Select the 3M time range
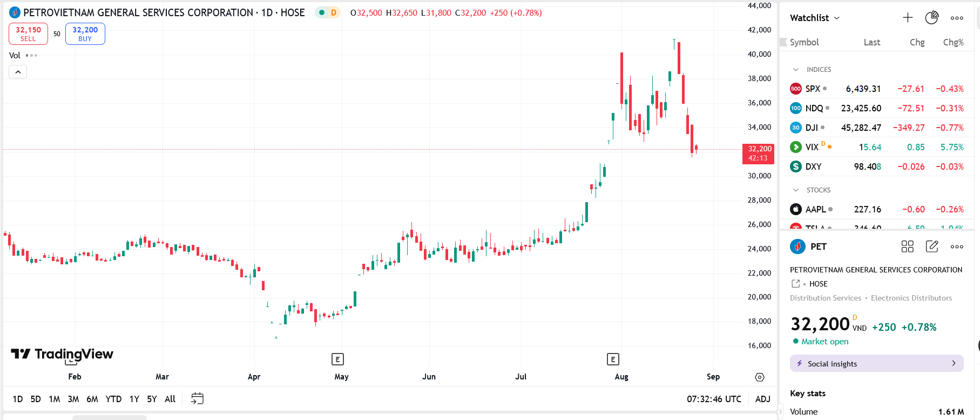The image size is (980, 420). (73, 399)
